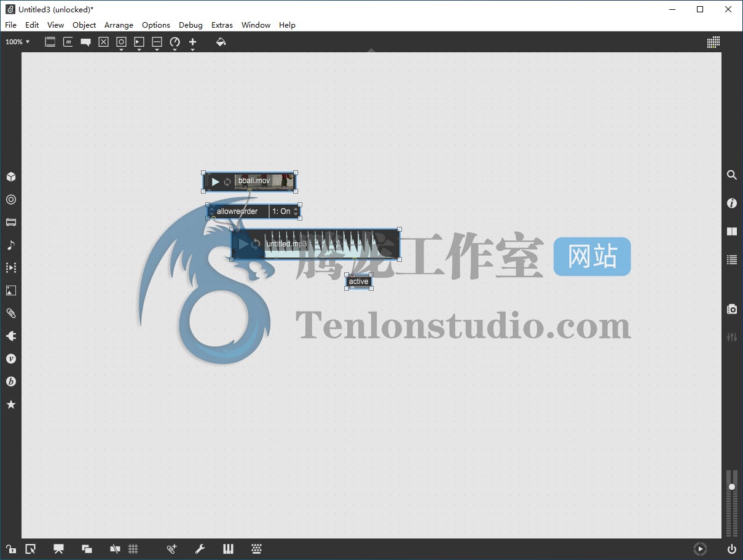
Task: Open the number box palette dropdown
Action: pos(139,43)
